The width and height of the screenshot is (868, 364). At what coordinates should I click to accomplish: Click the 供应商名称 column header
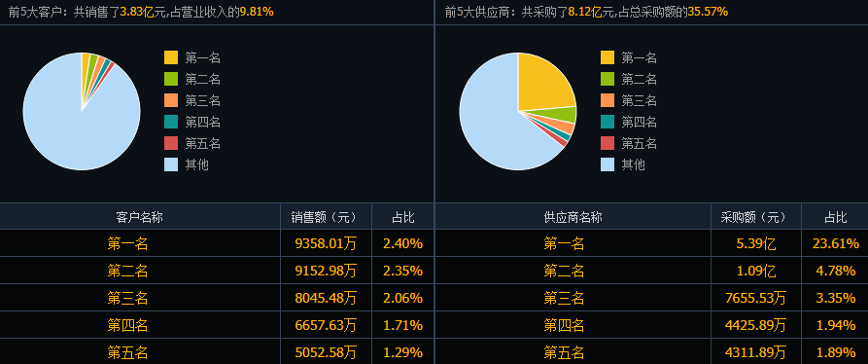coord(573,217)
